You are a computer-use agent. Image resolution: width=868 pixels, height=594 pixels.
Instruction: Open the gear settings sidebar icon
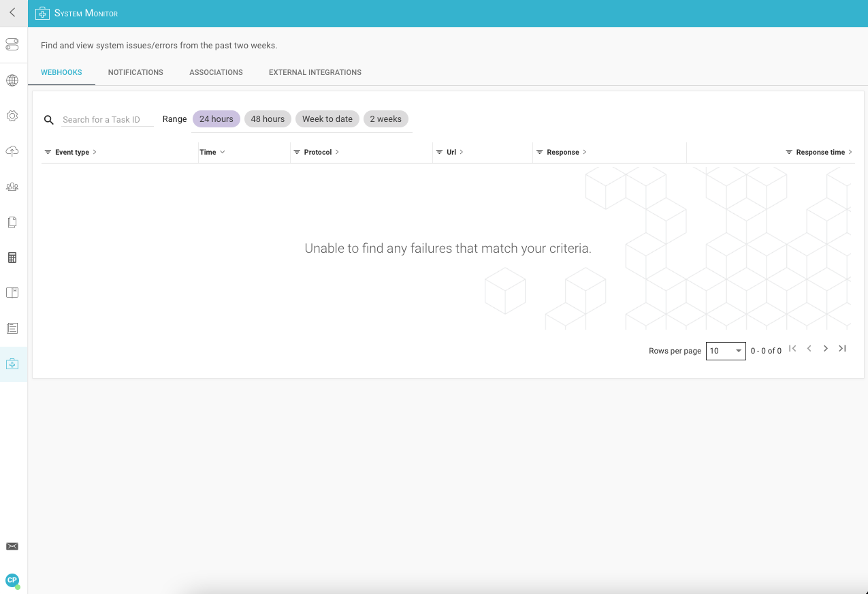12,116
